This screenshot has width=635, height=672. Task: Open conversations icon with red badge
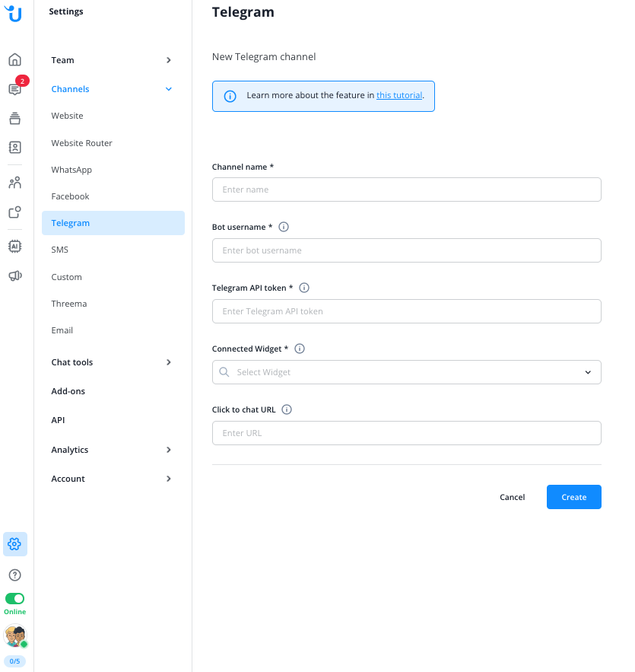15,89
